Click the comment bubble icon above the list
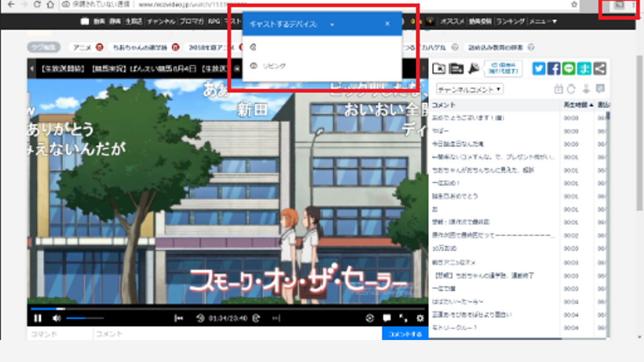This screenshot has width=644, height=362. [x=600, y=90]
